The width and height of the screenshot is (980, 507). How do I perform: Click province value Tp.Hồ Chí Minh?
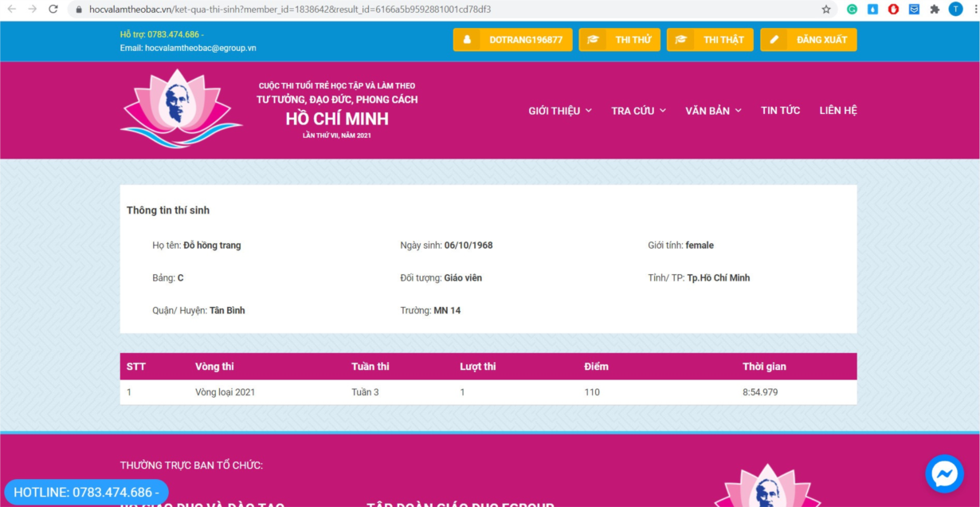point(719,278)
